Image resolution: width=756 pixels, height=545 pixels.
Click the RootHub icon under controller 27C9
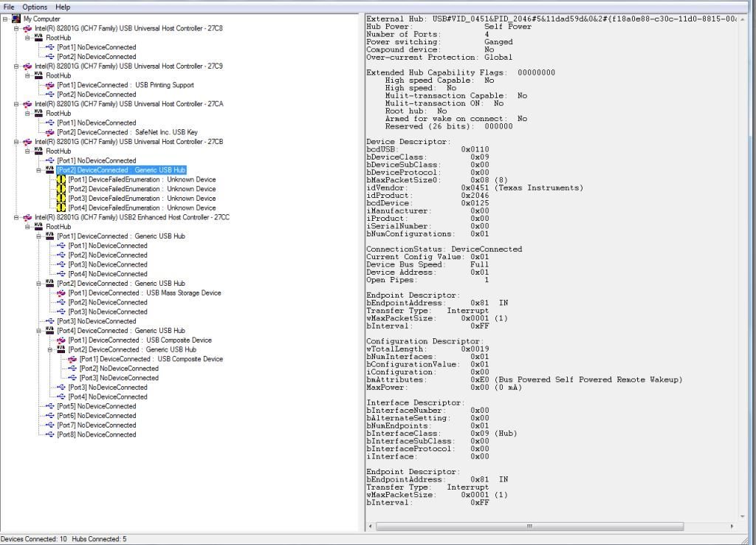pos(38,75)
